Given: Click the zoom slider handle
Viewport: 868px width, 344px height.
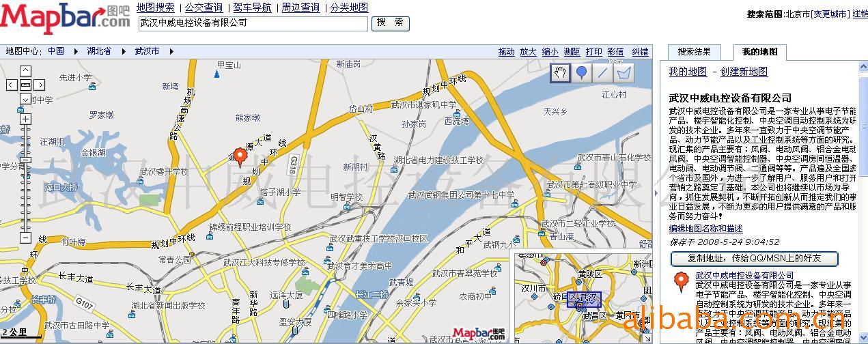Looking at the screenshot, I should (25, 161).
